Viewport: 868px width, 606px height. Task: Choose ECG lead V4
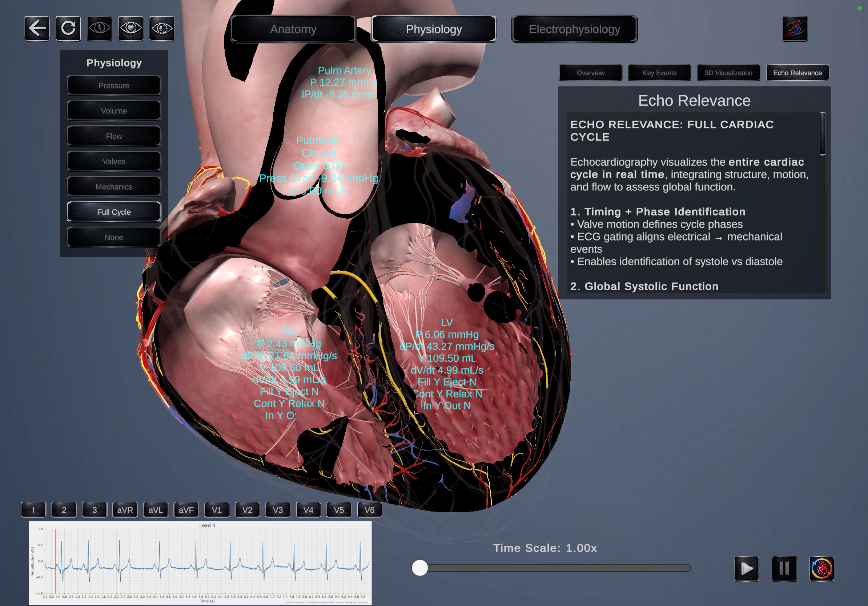(308, 510)
